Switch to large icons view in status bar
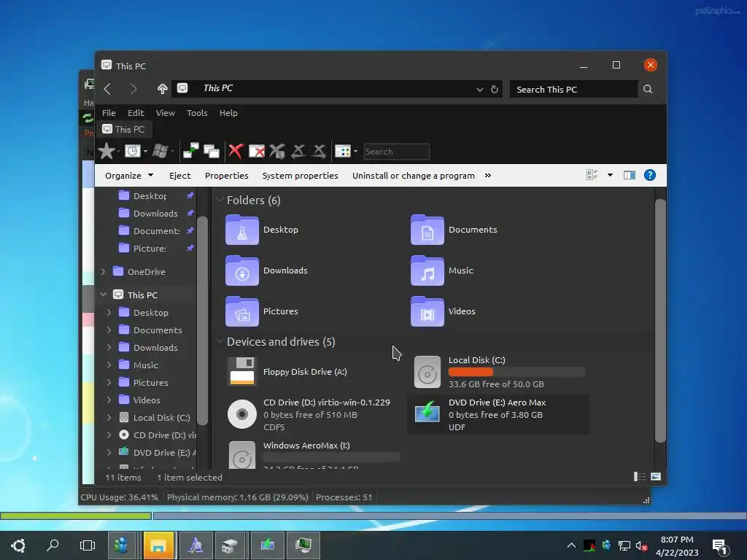This screenshot has width=747, height=560. 656,477
